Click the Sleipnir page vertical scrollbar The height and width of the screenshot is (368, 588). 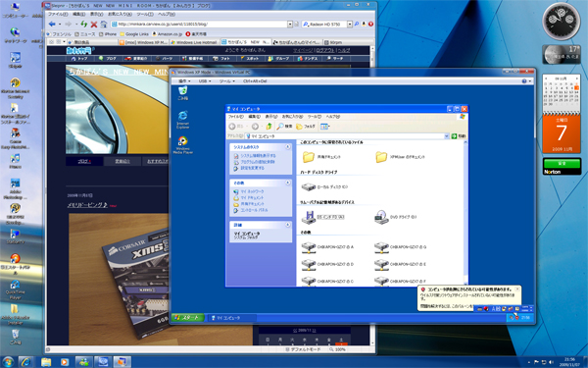coord(372,195)
